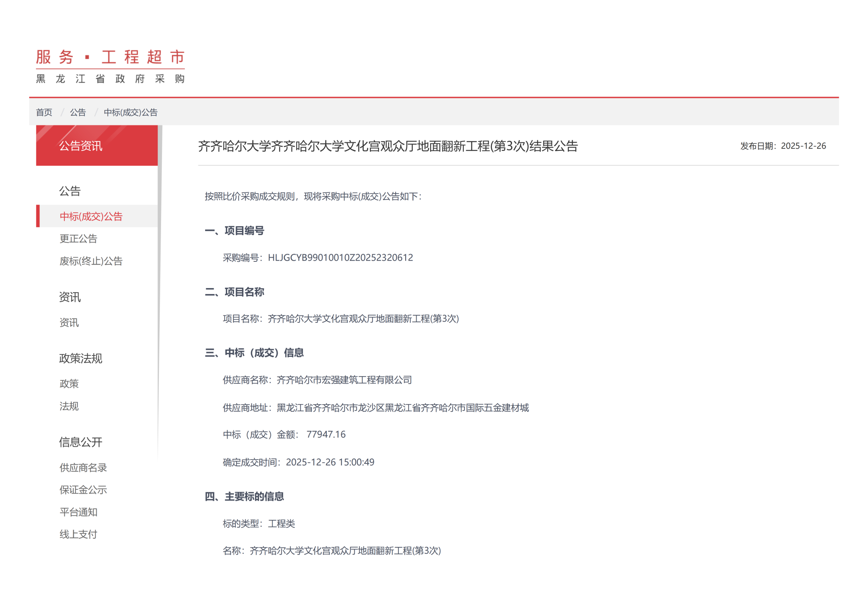Open 供应商名录 sidebar link
The height and width of the screenshot is (613, 868).
coord(83,468)
